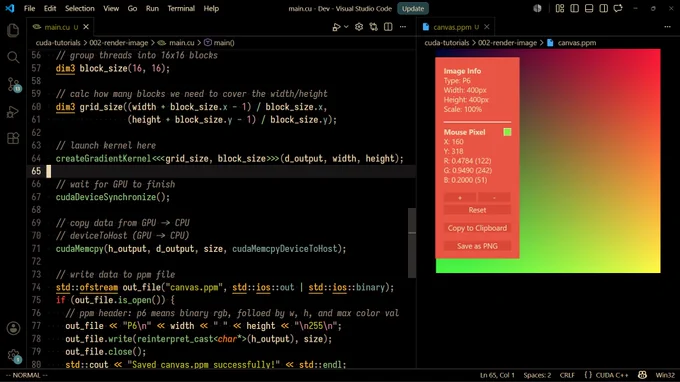Open the Explorer view in activity bar

pyautogui.click(x=13, y=30)
